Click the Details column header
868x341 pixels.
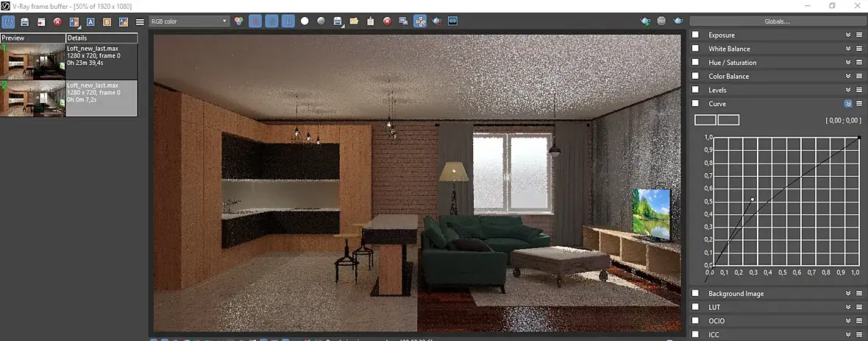point(102,38)
